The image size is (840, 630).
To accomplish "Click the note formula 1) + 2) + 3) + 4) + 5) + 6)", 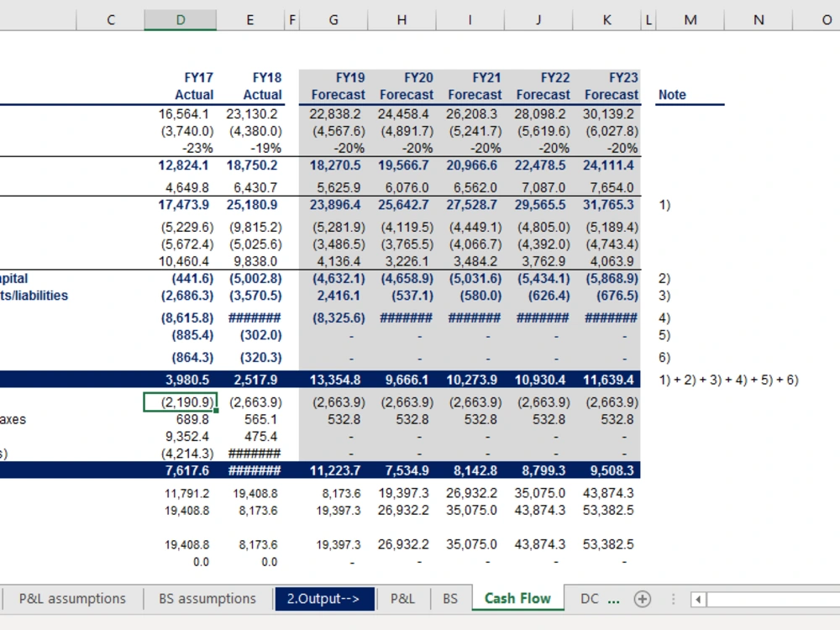I will point(728,380).
